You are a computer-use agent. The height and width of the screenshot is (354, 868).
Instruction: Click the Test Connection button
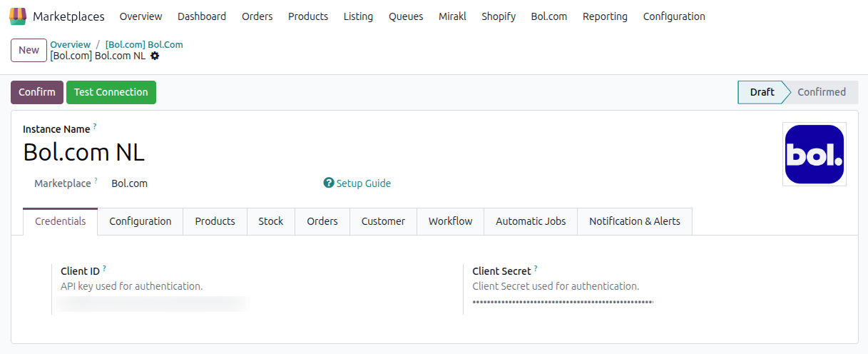[x=111, y=92]
